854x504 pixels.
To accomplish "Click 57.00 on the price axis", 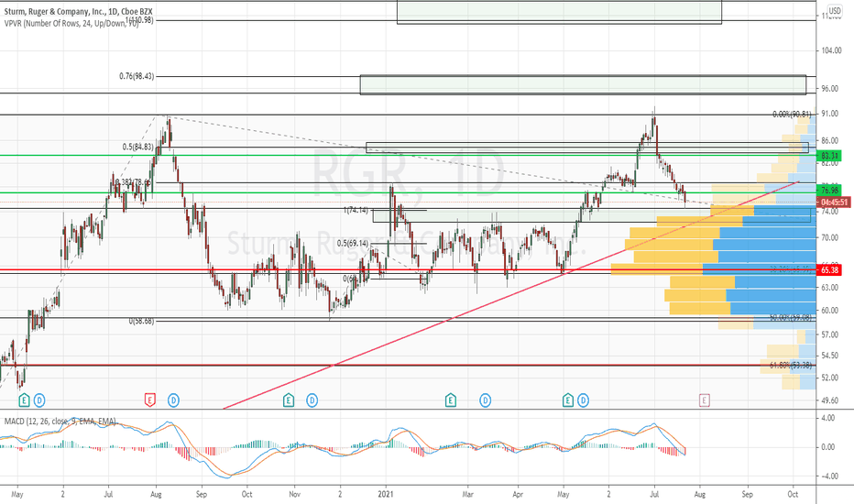I will [x=829, y=334].
